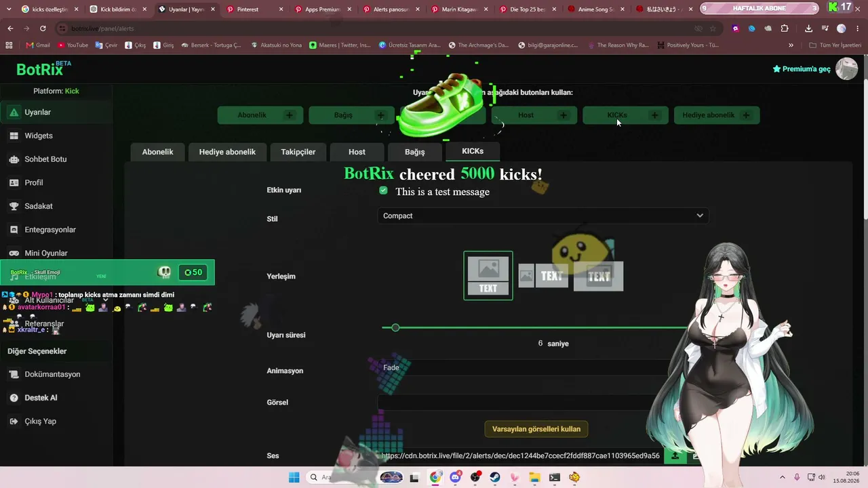Open File Explorer from the taskbar
868x488 pixels.
pos(534,477)
